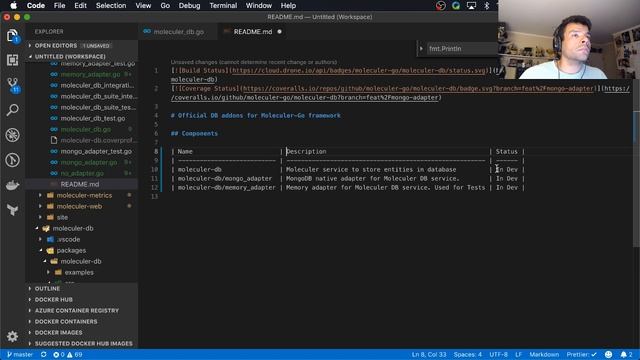Switch to the moleculer_db.go tab
This screenshot has height=360, width=640.
pos(178,31)
